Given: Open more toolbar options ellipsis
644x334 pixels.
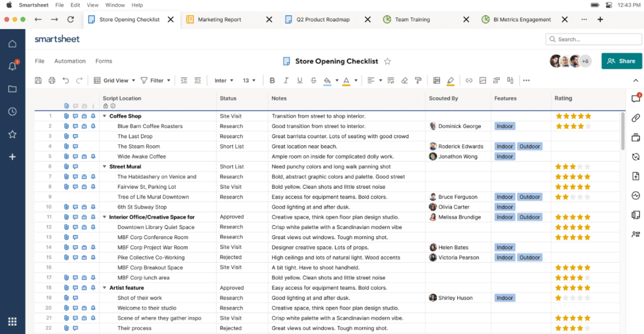Looking at the screenshot, I should coord(527,81).
